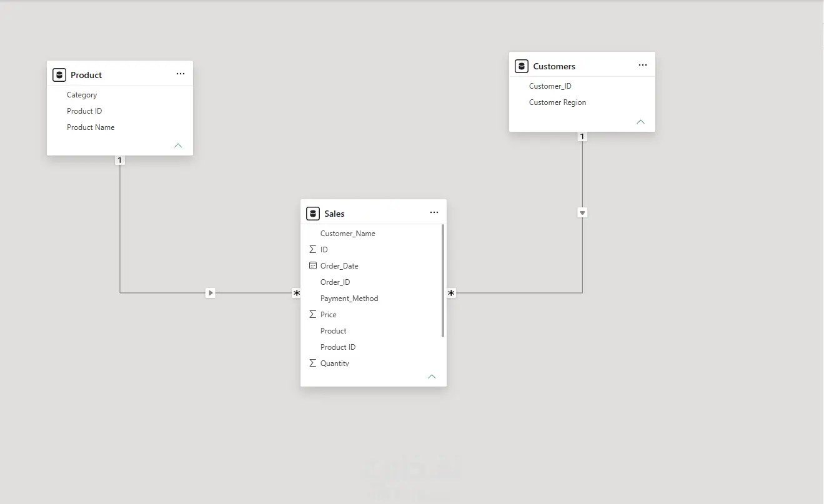Viewport: 824px width, 504px height.
Task: Open the Product table more options menu
Action: (181, 74)
